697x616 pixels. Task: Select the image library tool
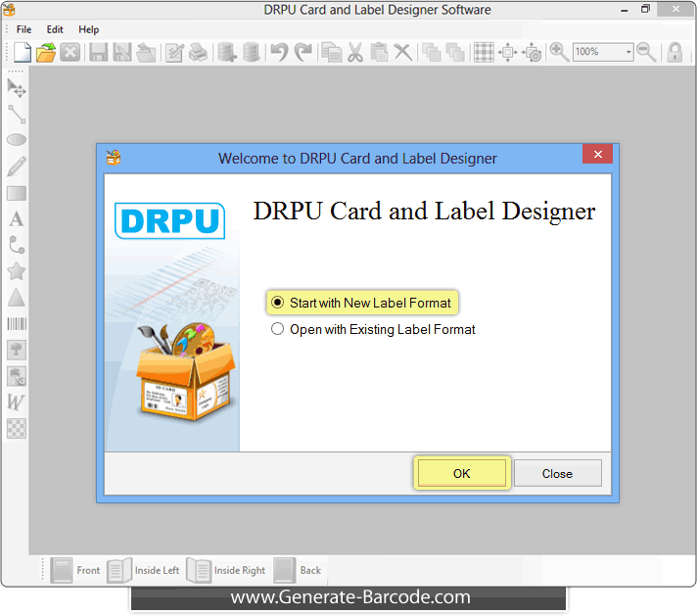pos(17,376)
